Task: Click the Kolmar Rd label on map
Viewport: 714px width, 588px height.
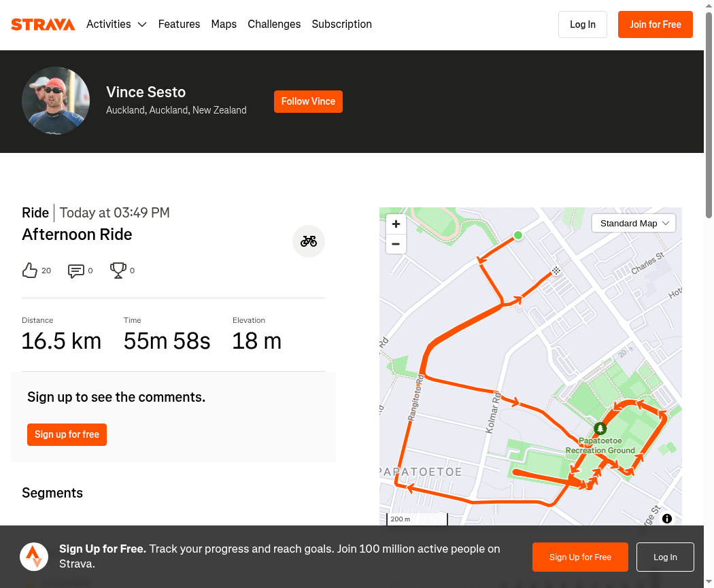Action: [x=493, y=413]
